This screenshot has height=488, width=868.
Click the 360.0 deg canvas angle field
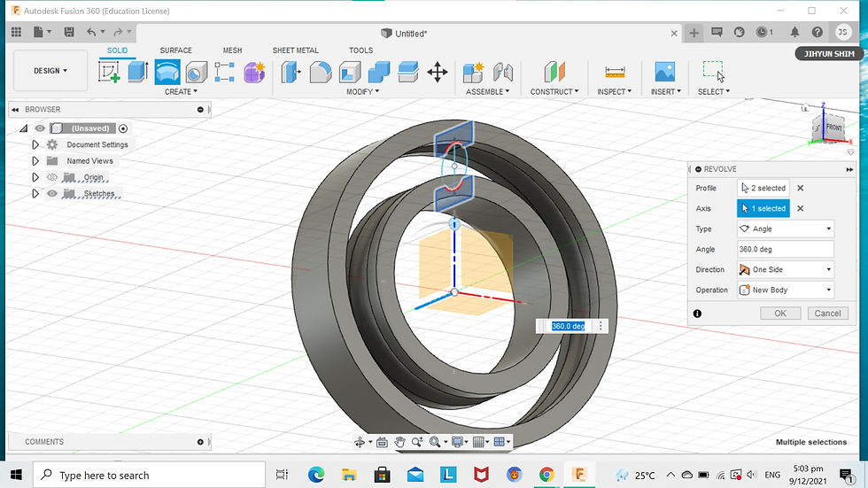pyautogui.click(x=569, y=326)
